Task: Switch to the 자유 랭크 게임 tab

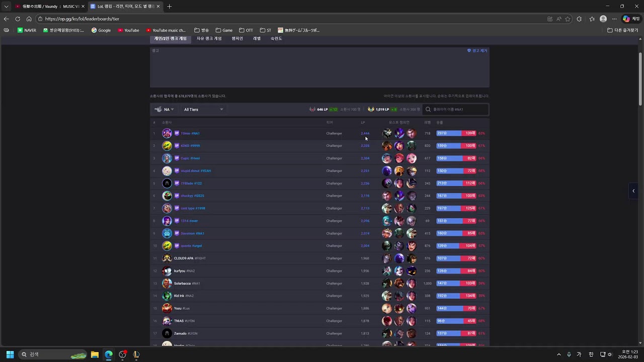Action: click(x=209, y=39)
